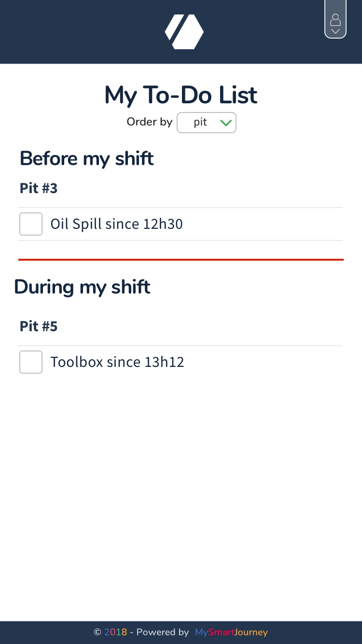
Task: Click the Powered by footer text
Action: click(163, 632)
